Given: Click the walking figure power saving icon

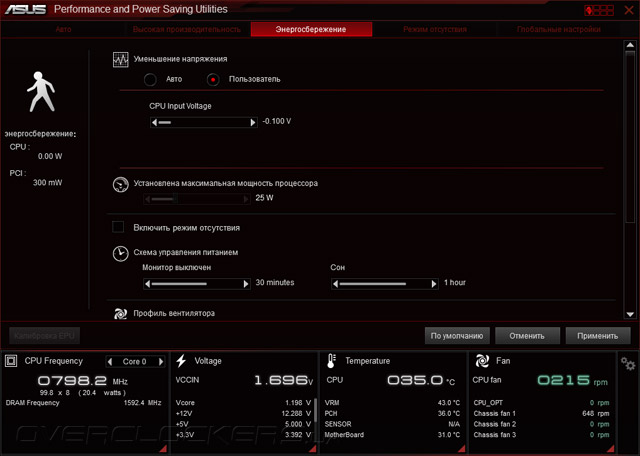Looking at the screenshot, I should pos(40,92).
